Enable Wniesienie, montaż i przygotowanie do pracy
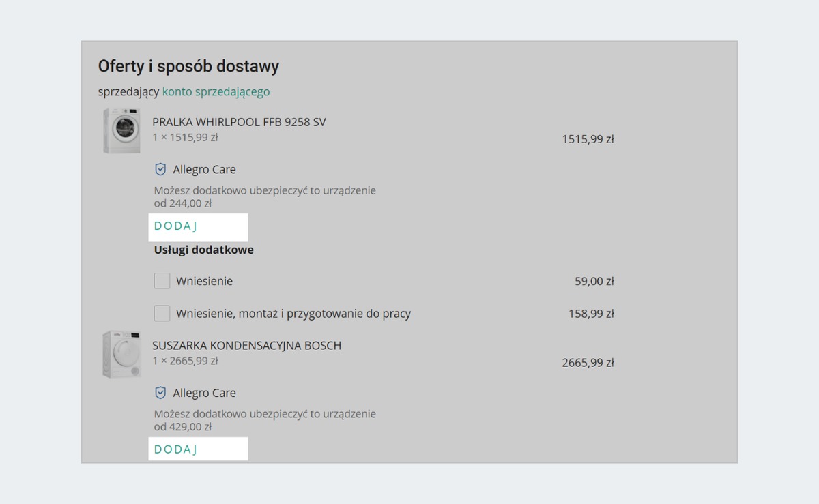 [162, 312]
